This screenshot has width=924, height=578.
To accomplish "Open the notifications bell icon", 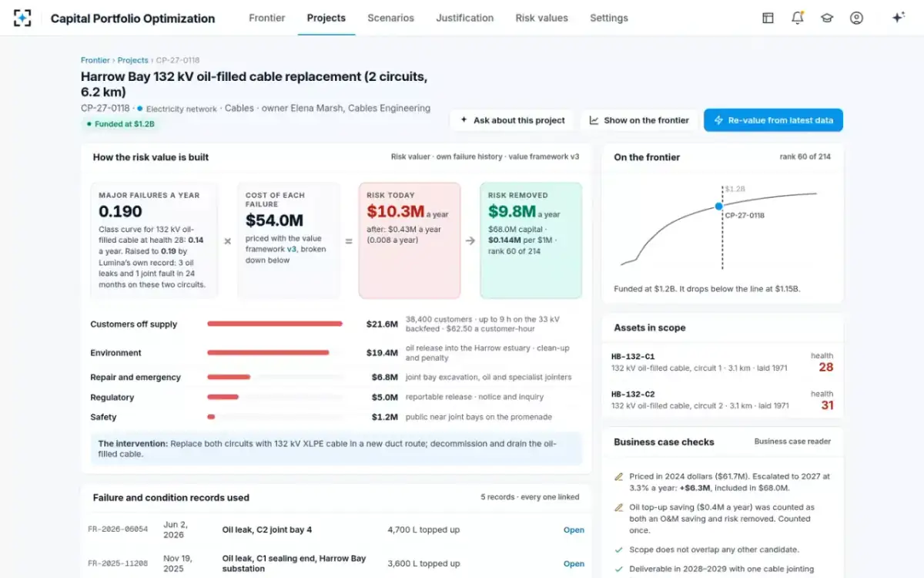I will [x=798, y=18].
